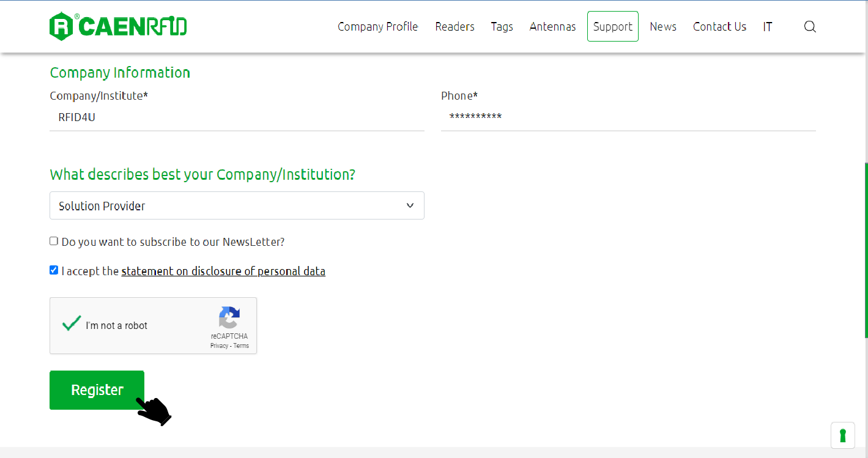Click the I'm not a robot checkmark
The width and height of the screenshot is (868, 458).
[x=72, y=323]
